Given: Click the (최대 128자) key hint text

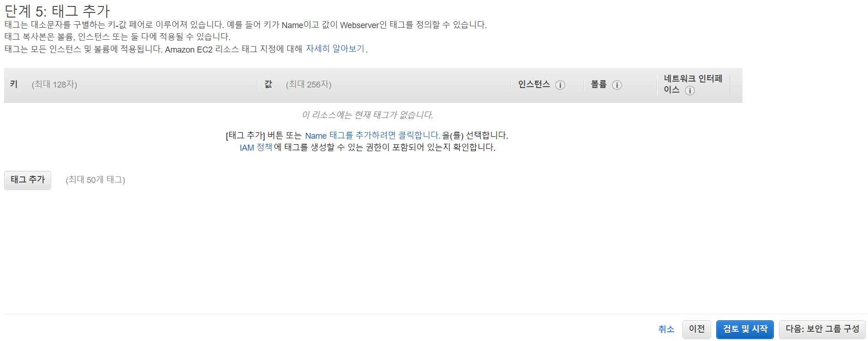Looking at the screenshot, I should [x=54, y=84].
